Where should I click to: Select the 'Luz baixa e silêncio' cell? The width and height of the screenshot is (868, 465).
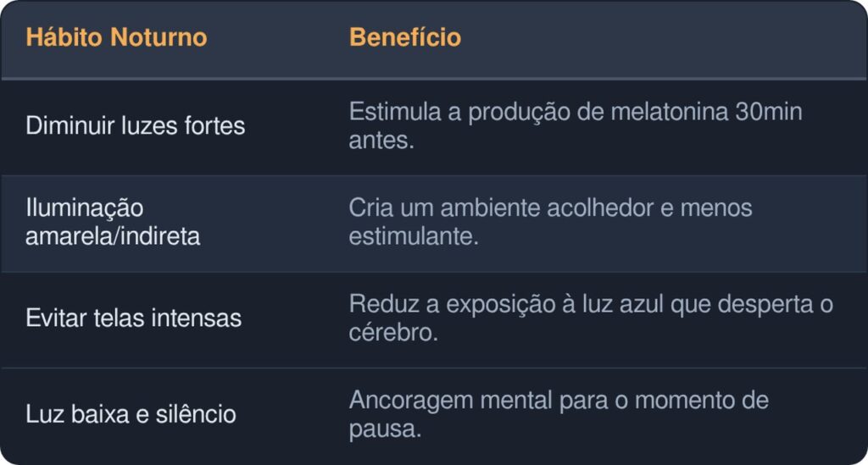click(x=131, y=415)
